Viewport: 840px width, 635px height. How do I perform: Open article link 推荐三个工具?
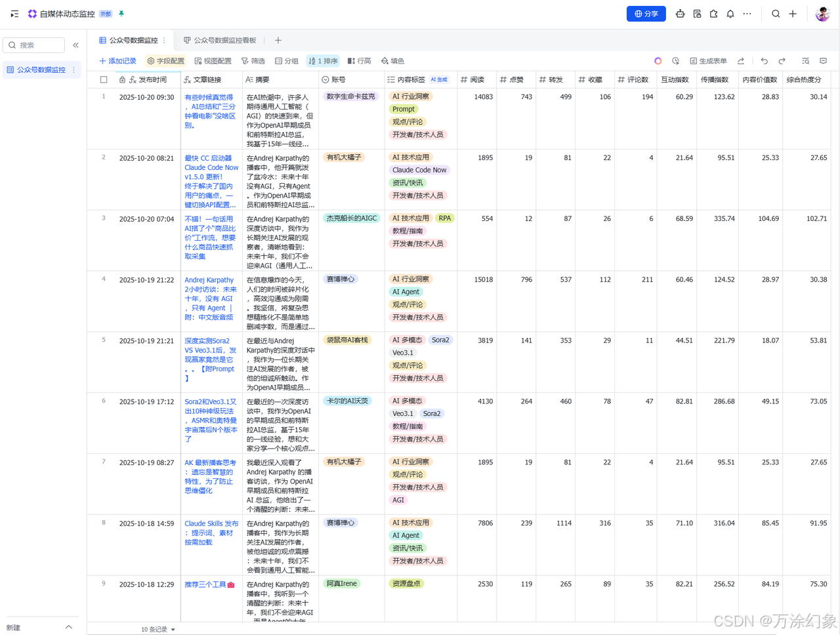(209, 584)
